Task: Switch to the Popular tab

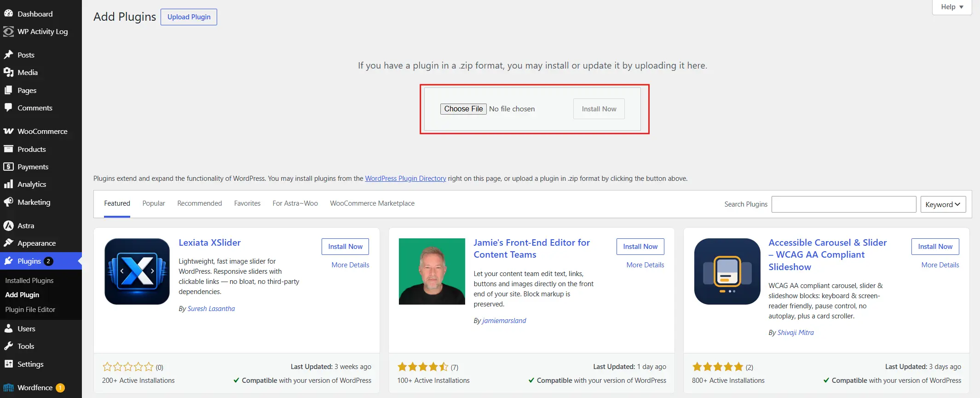Action: pos(154,203)
